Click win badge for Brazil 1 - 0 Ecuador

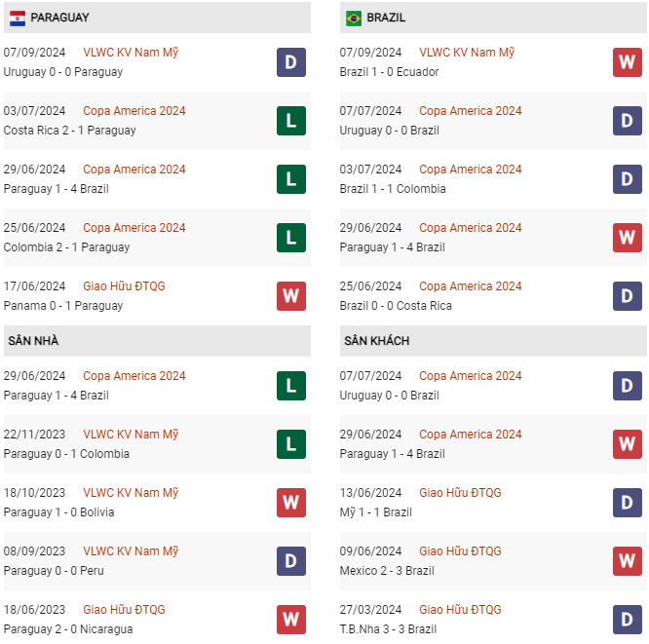pyautogui.click(x=627, y=62)
